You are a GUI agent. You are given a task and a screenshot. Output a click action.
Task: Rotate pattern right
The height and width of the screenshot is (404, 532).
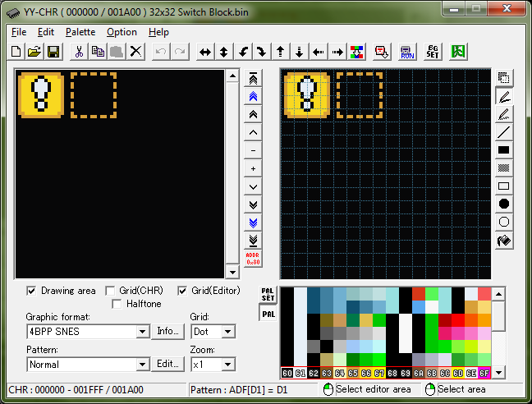coord(262,52)
